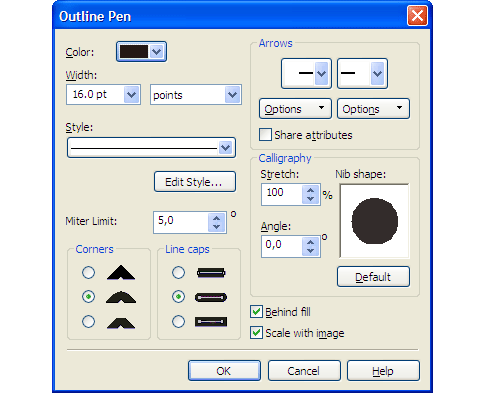Open the 16.0 pt width dropdown
This screenshot has width=485, height=393.
click(131, 95)
